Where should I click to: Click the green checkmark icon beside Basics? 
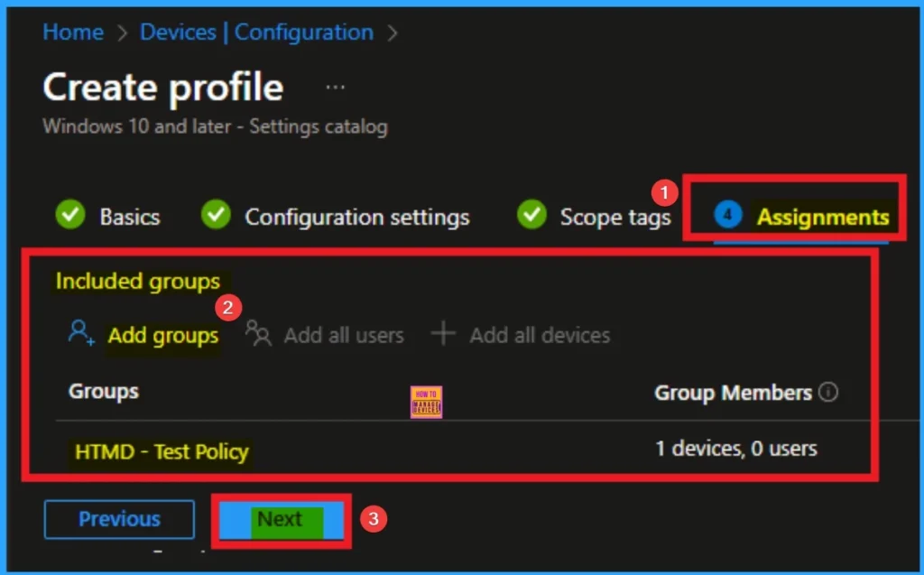(70, 214)
